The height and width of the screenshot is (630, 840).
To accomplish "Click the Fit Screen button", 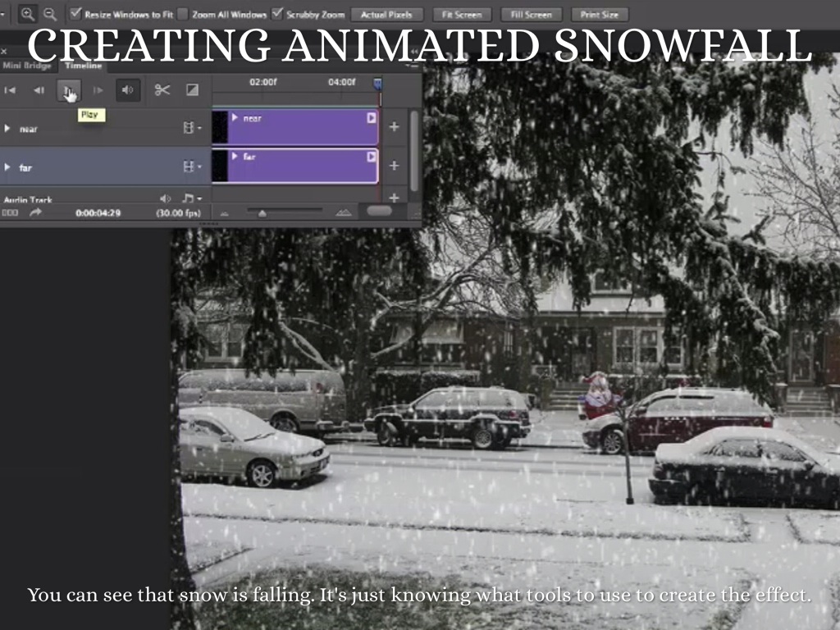I will (462, 15).
